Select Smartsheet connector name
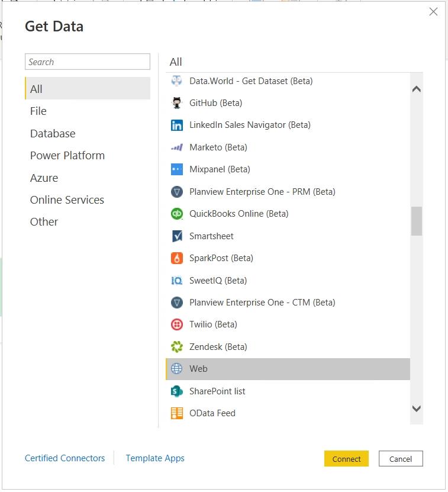The width and height of the screenshot is (448, 492). pos(211,236)
